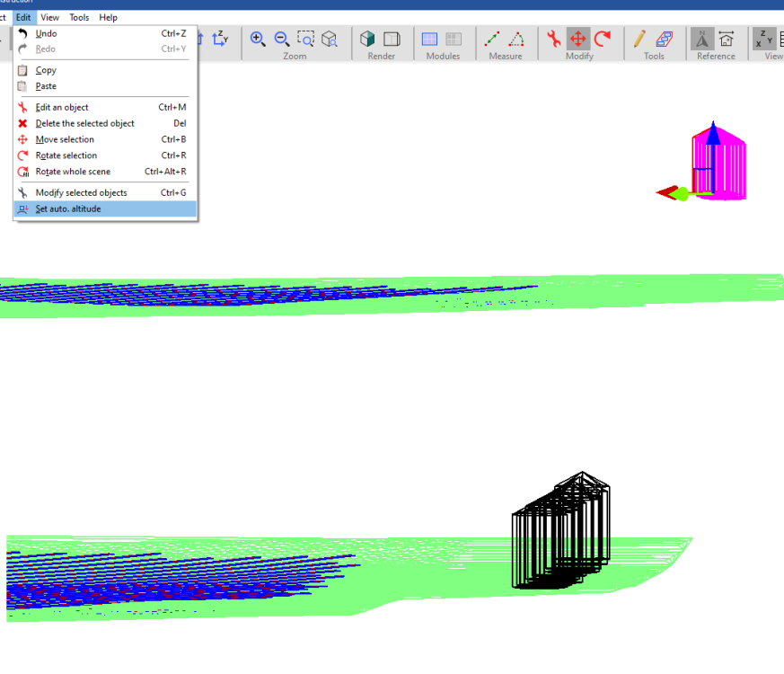Click 'Delete the selected object' entry
The image size is (784, 674).
coord(84,123)
